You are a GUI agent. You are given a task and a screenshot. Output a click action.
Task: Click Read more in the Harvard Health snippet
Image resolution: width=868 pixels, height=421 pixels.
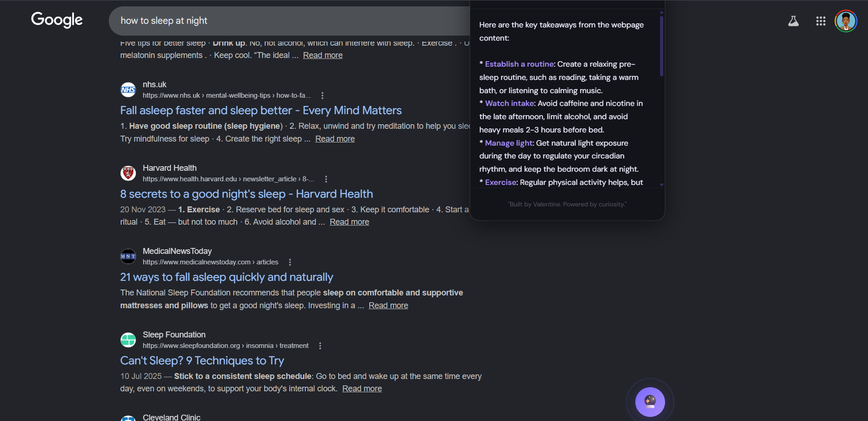coord(349,222)
